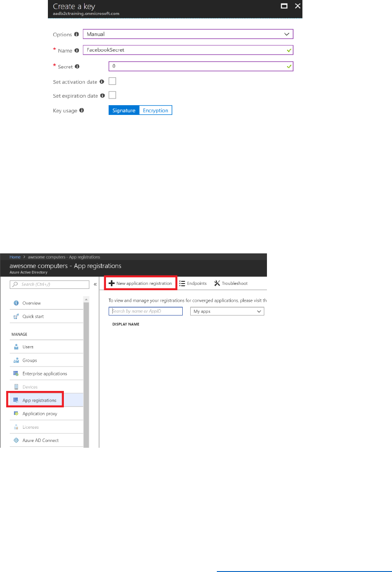The image size is (392, 572).
Task: Open Users in the sidebar
Action: click(46, 347)
